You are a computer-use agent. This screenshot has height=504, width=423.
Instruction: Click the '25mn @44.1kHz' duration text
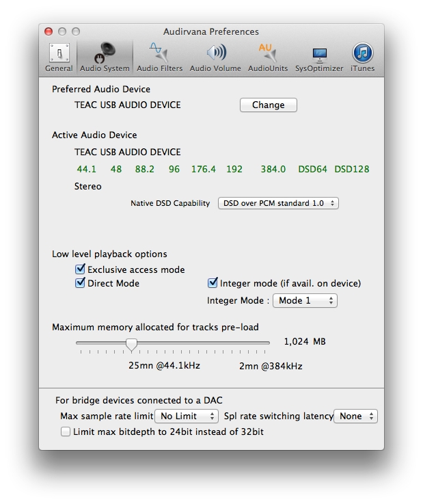[x=164, y=365]
